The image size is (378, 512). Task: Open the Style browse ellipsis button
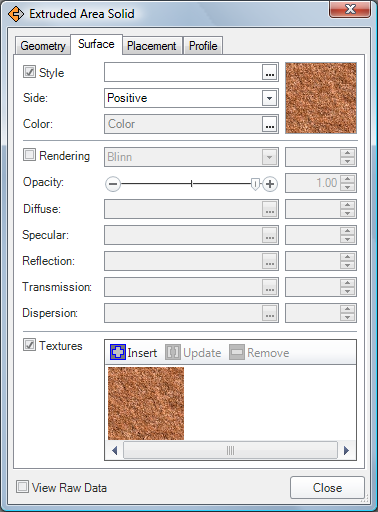270,72
